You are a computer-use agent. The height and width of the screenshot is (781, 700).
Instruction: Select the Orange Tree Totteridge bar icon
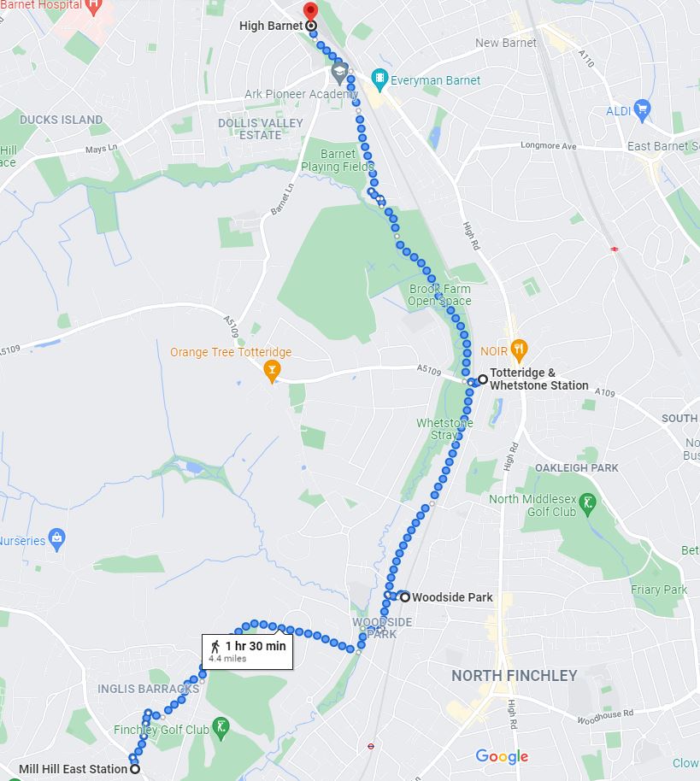(272, 372)
